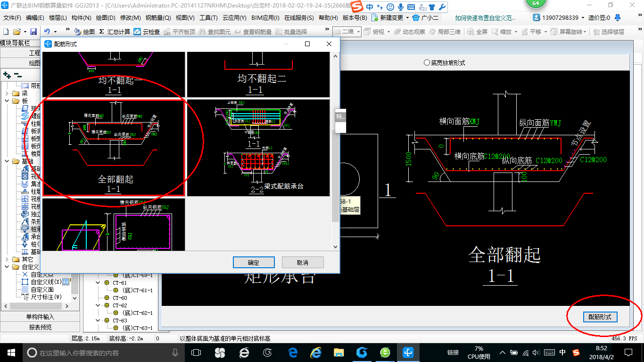Select 均不翻起二 thumbnail

coord(258,74)
